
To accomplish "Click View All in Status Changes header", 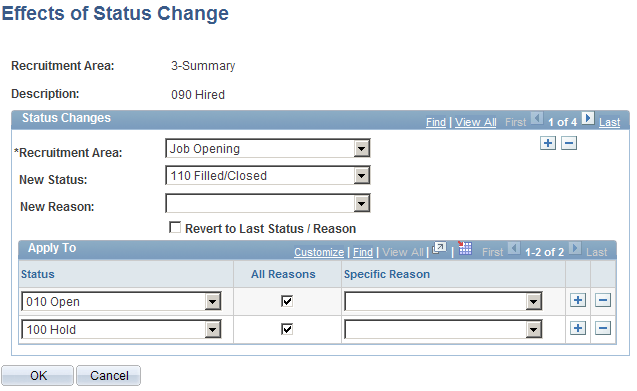I will [x=475, y=122].
